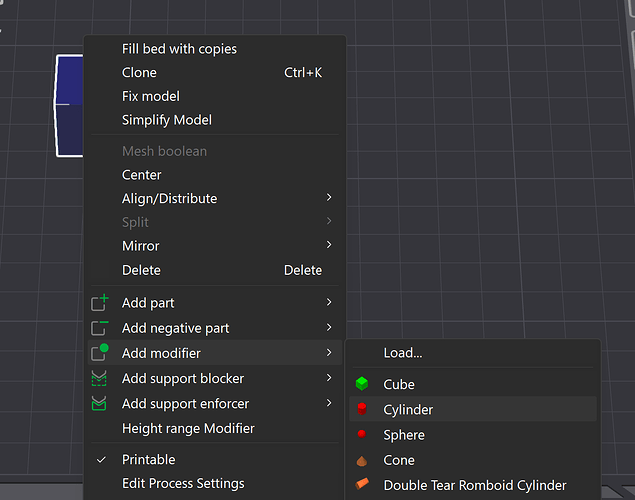Expand the Mirror submenu arrow
This screenshot has height=500, width=635.
point(329,245)
